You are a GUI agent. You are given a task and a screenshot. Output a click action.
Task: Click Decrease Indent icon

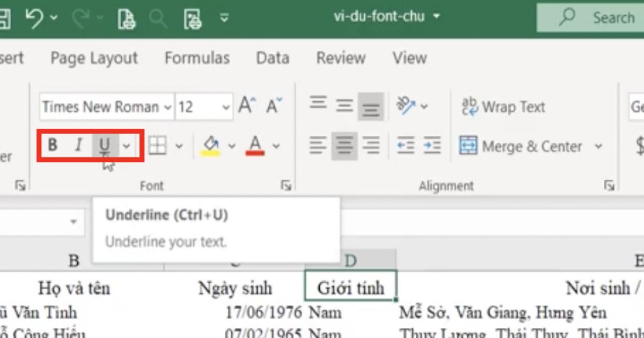(406, 145)
